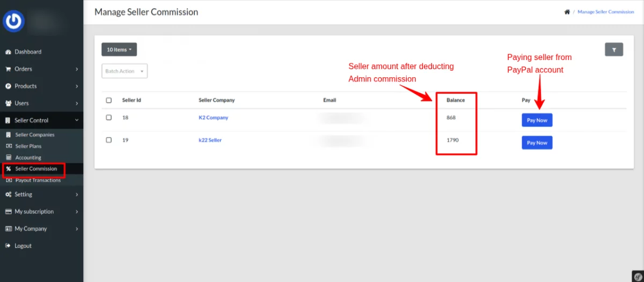Screen dimensions: 644x282
Task: Click the Orders cart icon
Action: (x=8, y=69)
